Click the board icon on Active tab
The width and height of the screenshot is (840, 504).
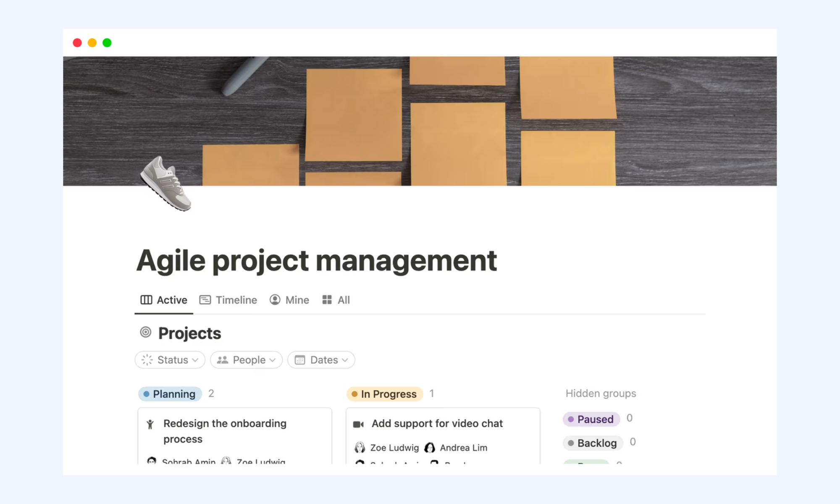pyautogui.click(x=146, y=300)
